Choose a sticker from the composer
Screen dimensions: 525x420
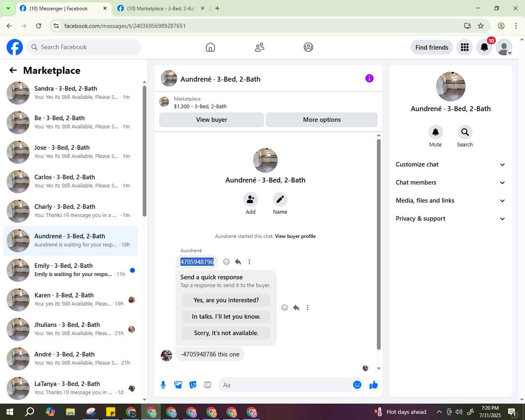click(193, 385)
